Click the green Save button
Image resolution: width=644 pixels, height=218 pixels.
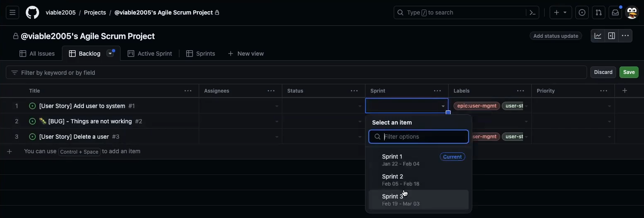[x=629, y=72]
